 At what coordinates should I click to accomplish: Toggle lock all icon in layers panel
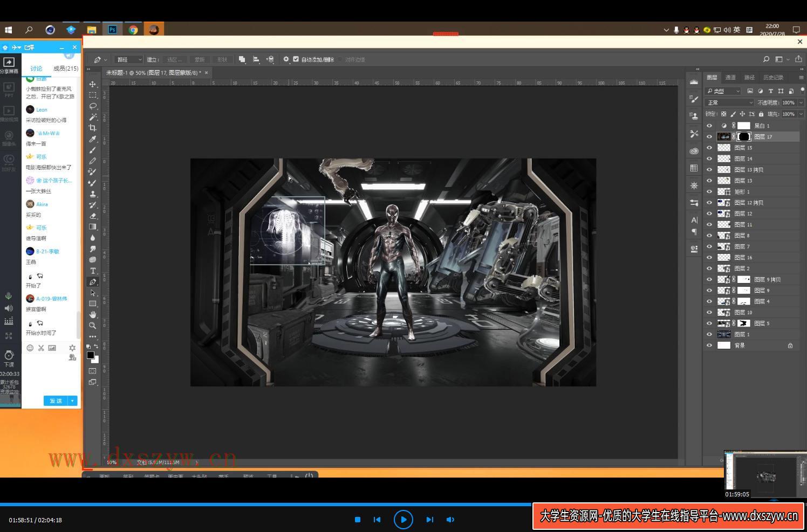coord(761,114)
